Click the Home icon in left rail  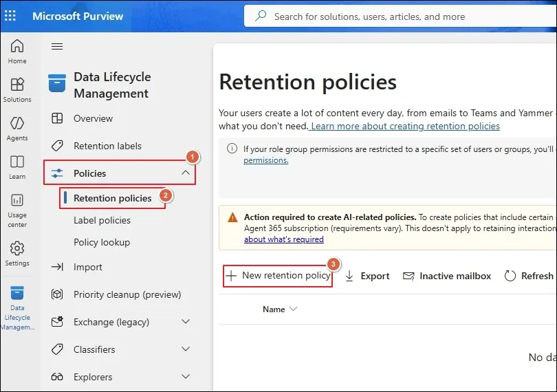17,46
